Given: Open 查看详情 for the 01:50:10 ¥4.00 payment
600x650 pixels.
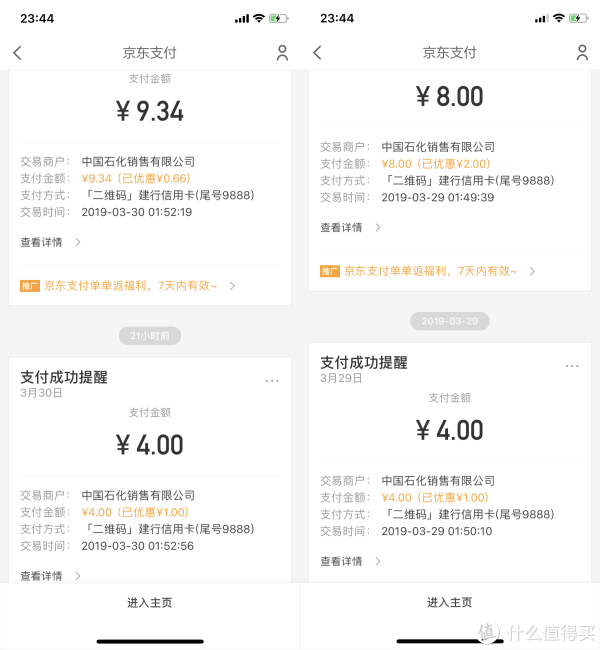Looking at the screenshot, I should tap(341, 561).
